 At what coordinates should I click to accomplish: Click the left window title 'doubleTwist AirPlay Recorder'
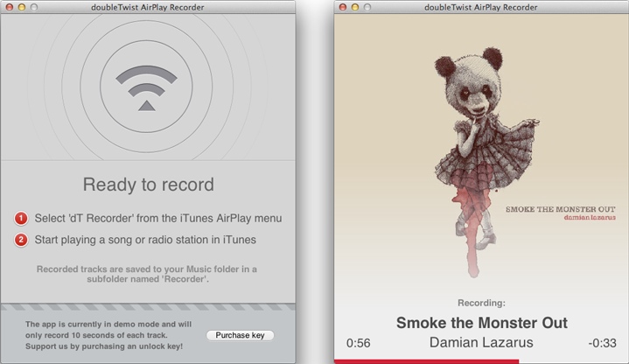[x=148, y=7]
